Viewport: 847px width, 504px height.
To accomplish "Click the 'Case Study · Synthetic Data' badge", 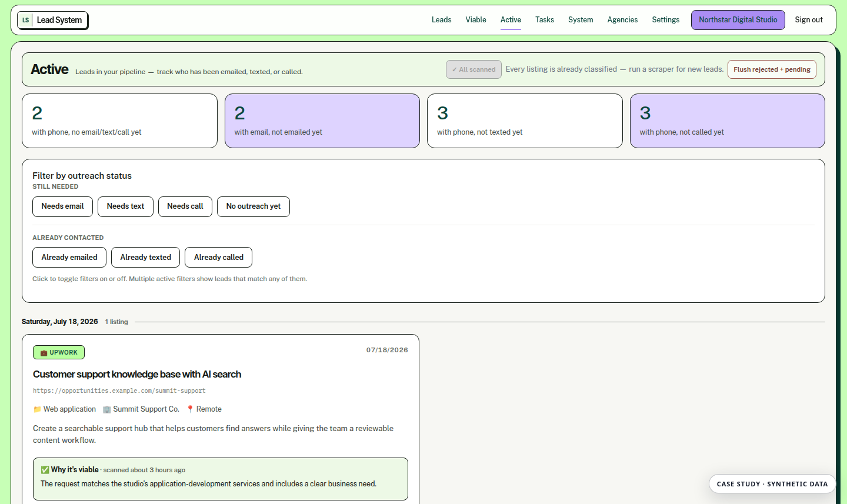I will [x=772, y=484].
